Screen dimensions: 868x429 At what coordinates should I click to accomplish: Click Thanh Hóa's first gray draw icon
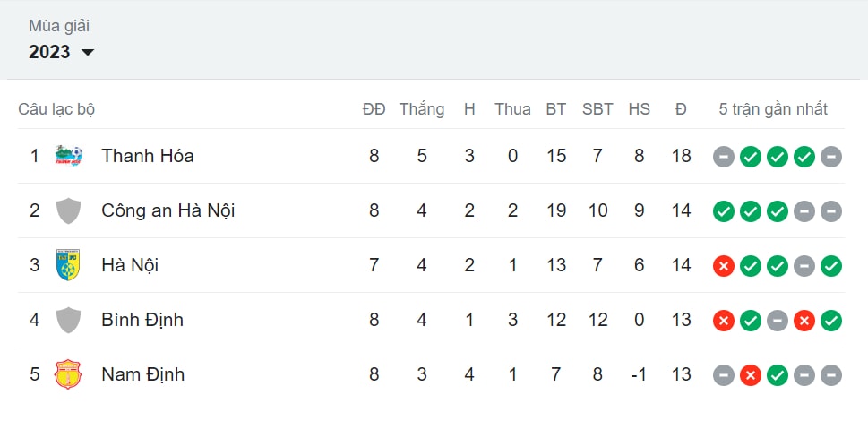click(x=724, y=157)
